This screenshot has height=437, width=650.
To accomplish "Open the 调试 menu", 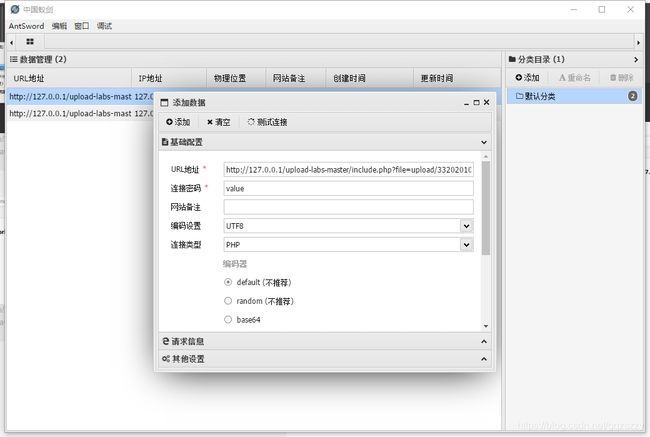I will tap(104, 25).
